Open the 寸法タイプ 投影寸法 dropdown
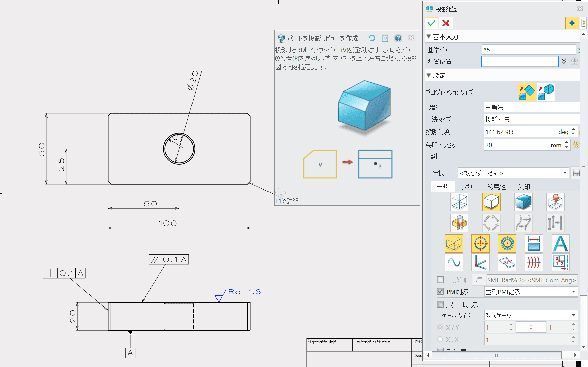 pyautogui.click(x=532, y=119)
